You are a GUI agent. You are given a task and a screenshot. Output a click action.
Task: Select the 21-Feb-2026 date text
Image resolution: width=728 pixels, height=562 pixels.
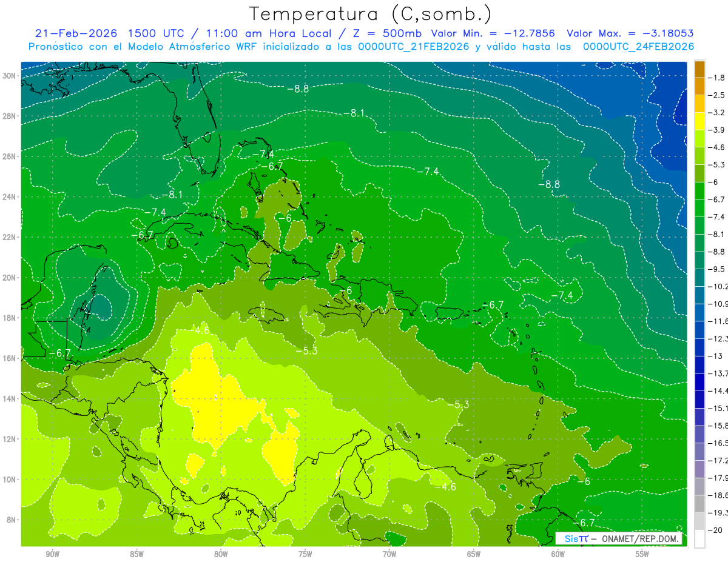(x=76, y=33)
